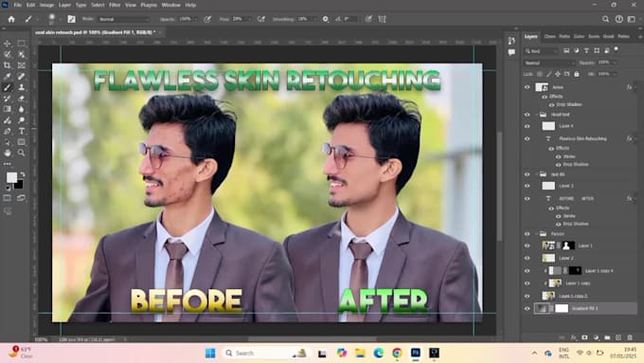Click the Add layer mask icon
This screenshot has height=363, width=644.
[584, 337]
